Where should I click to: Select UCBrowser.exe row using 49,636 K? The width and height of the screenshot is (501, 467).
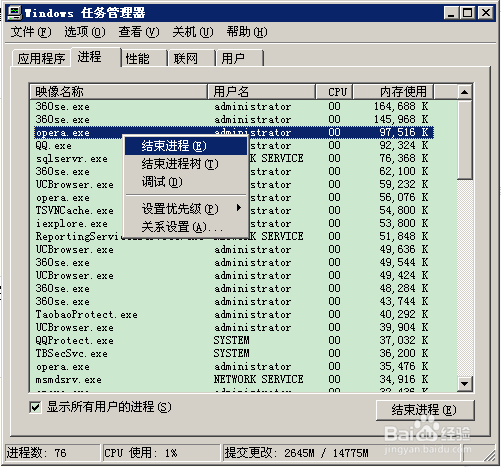[234, 250]
